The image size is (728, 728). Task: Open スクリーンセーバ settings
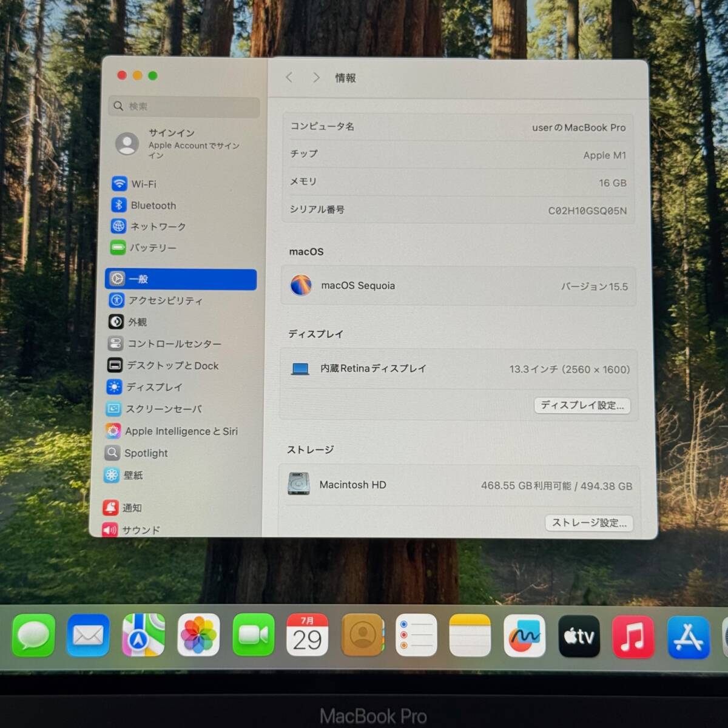click(154, 409)
